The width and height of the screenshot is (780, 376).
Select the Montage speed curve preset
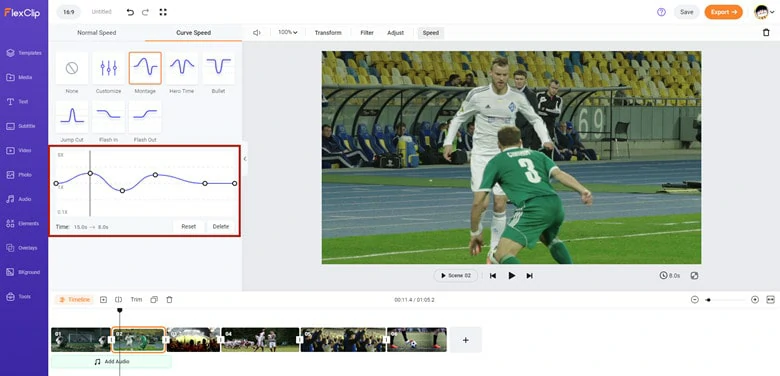145,68
